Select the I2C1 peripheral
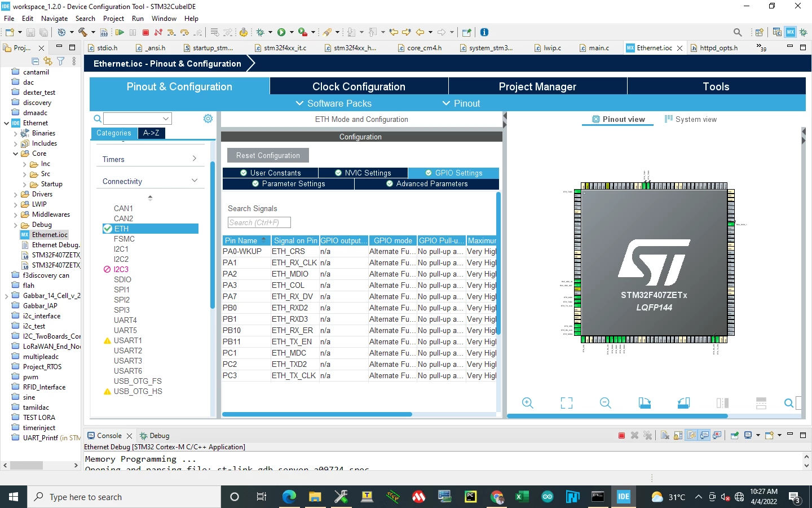Image resolution: width=812 pixels, height=508 pixels. (121, 249)
